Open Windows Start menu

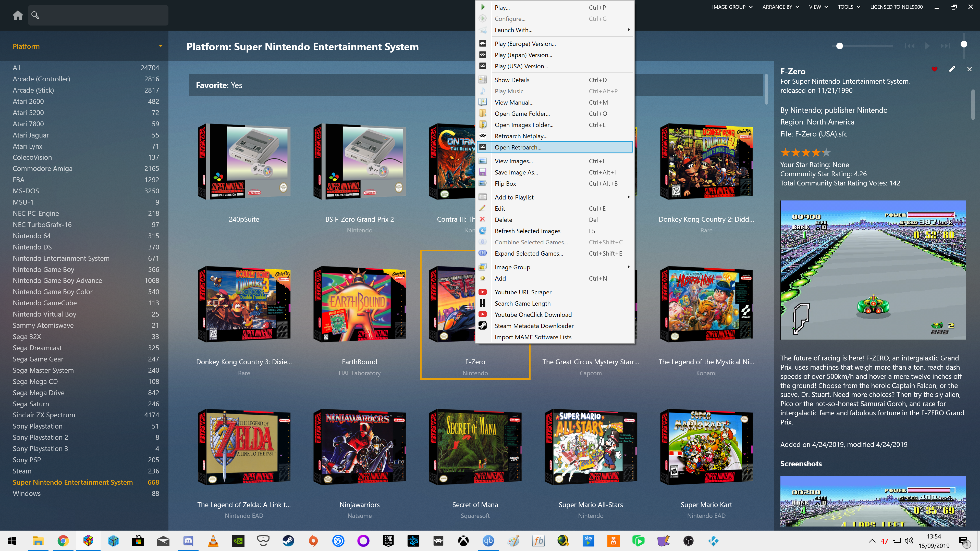coord(12,541)
